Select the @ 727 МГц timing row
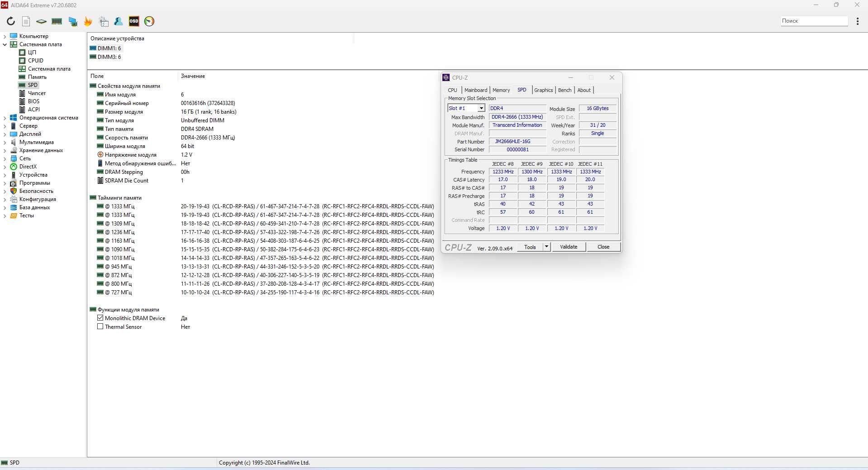 pos(262,293)
